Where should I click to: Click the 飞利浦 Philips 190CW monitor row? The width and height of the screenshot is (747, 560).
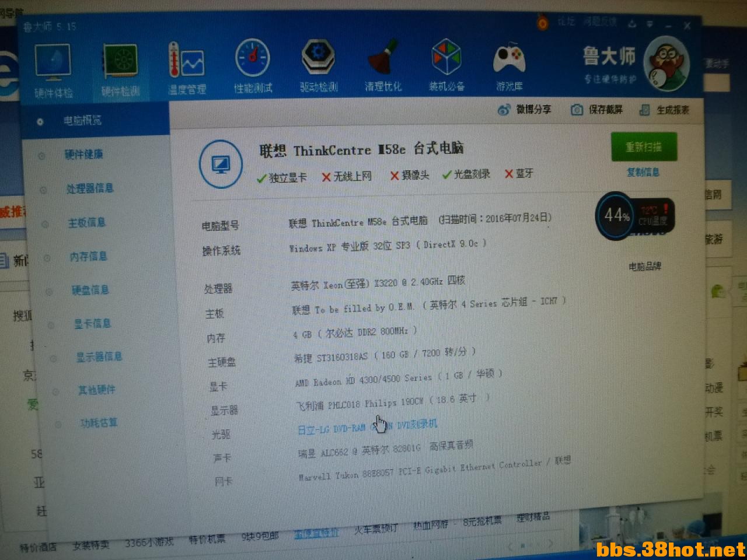click(392, 401)
